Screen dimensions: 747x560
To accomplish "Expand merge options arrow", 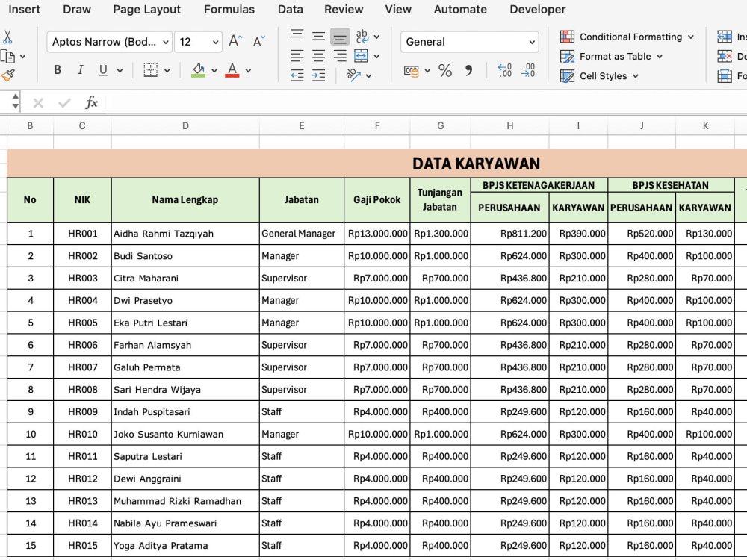I will click(376, 56).
